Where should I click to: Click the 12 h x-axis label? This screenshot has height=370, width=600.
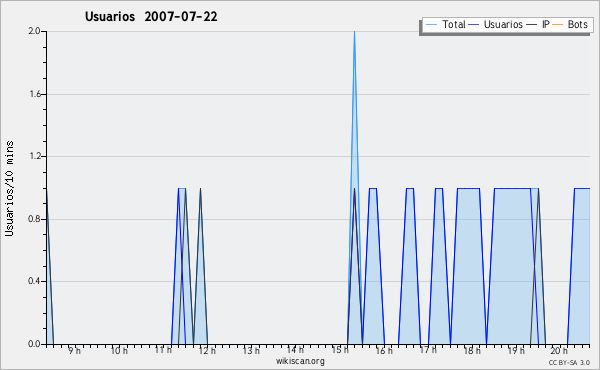click(x=207, y=350)
